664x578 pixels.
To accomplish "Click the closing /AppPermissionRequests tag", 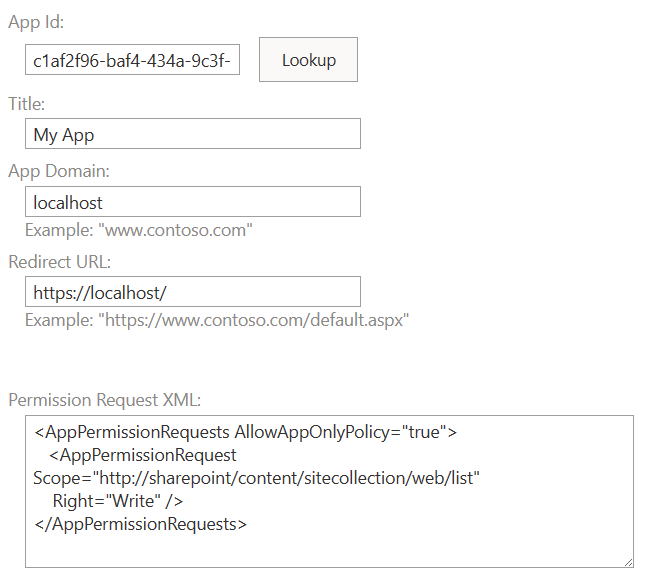I will (x=141, y=524).
